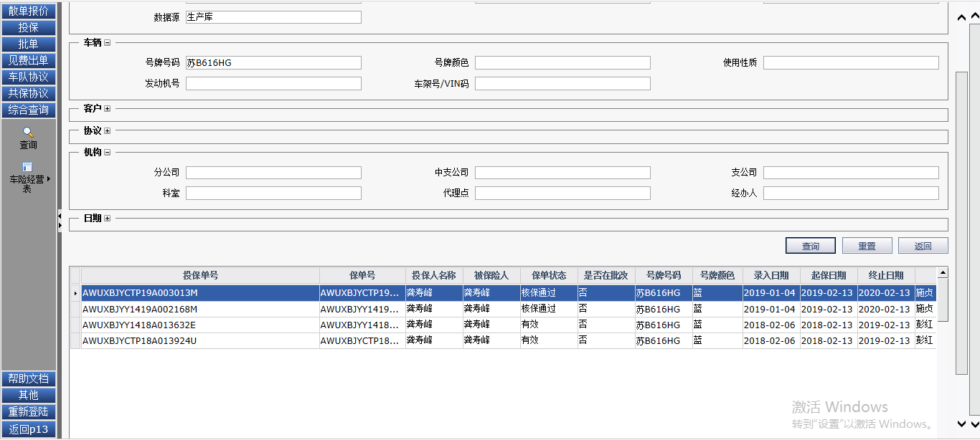Viewport: 980px width, 440px height.
Task: Focus the 号牌颜色 input field
Action: coord(562,63)
